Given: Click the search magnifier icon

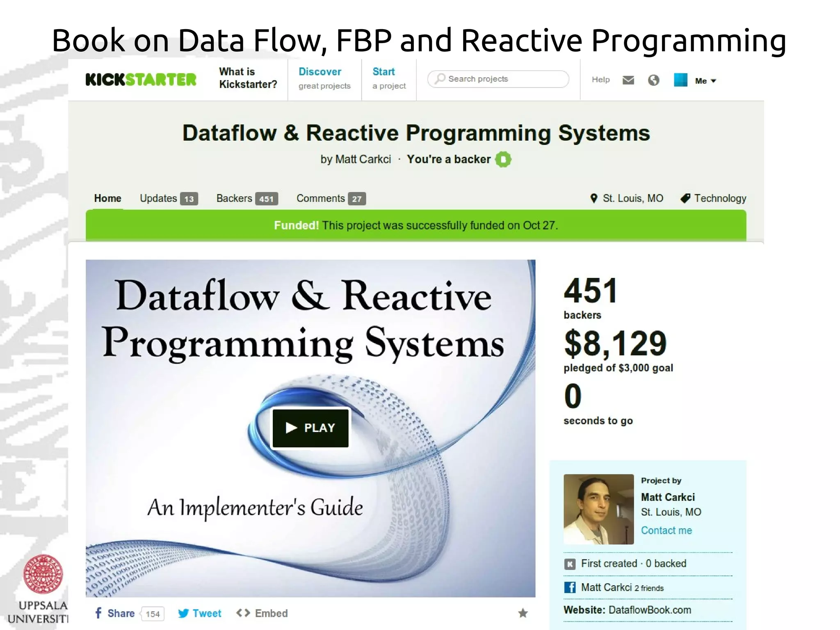Looking at the screenshot, I should pos(440,78).
